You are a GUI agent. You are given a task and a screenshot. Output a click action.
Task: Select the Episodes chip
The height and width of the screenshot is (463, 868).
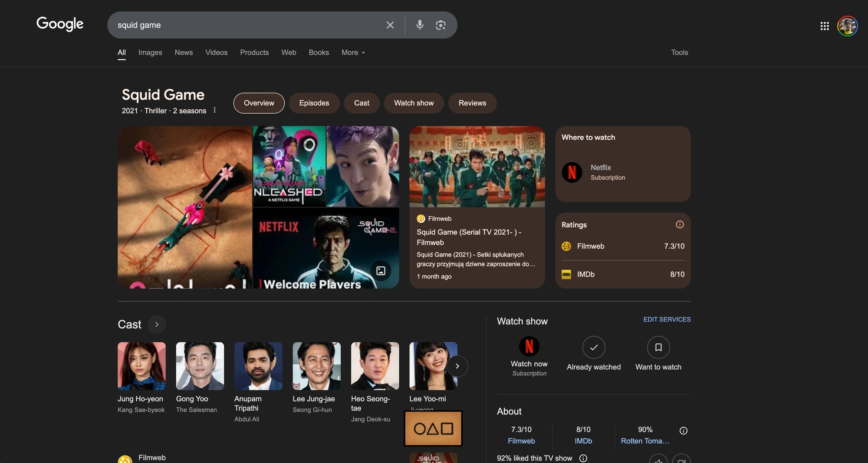click(x=314, y=103)
